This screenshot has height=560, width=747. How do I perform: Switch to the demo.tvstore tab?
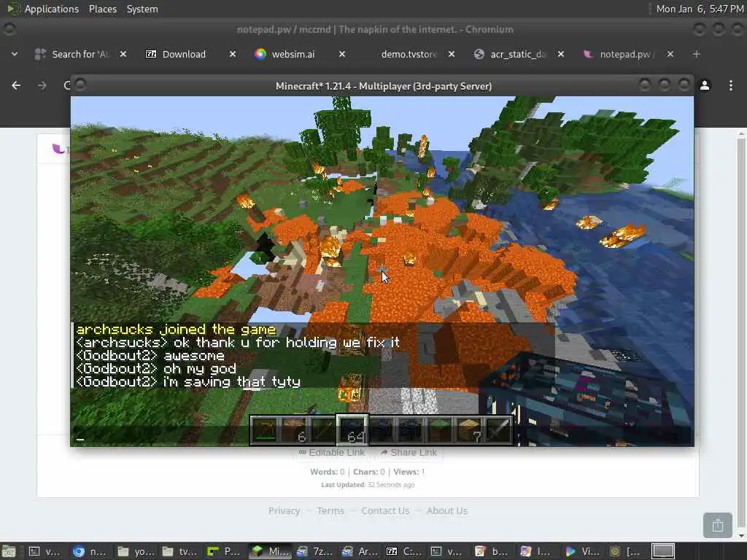click(x=409, y=54)
